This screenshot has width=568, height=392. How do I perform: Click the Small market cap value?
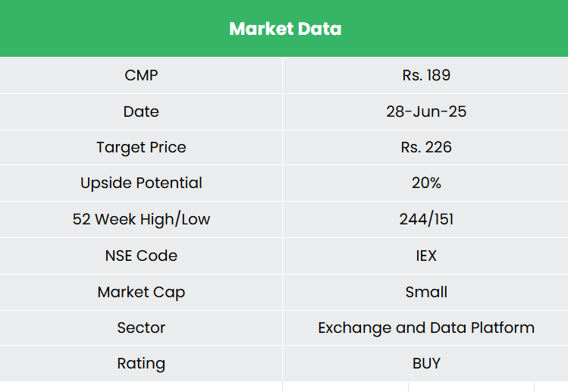click(426, 292)
